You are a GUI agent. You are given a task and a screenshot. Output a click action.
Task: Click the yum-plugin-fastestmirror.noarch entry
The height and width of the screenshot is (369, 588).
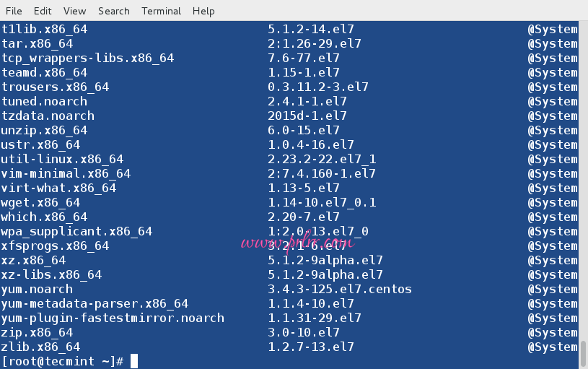click(113, 318)
